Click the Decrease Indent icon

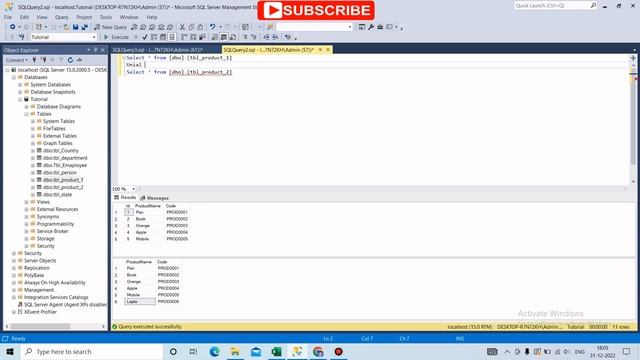coord(266,37)
